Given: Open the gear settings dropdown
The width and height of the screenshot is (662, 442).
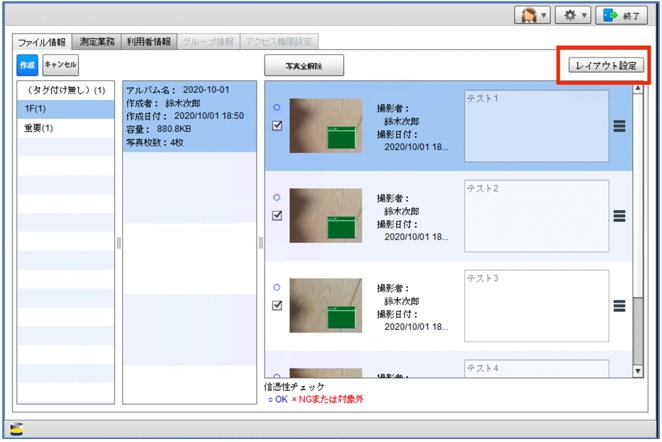Looking at the screenshot, I should tap(576, 17).
